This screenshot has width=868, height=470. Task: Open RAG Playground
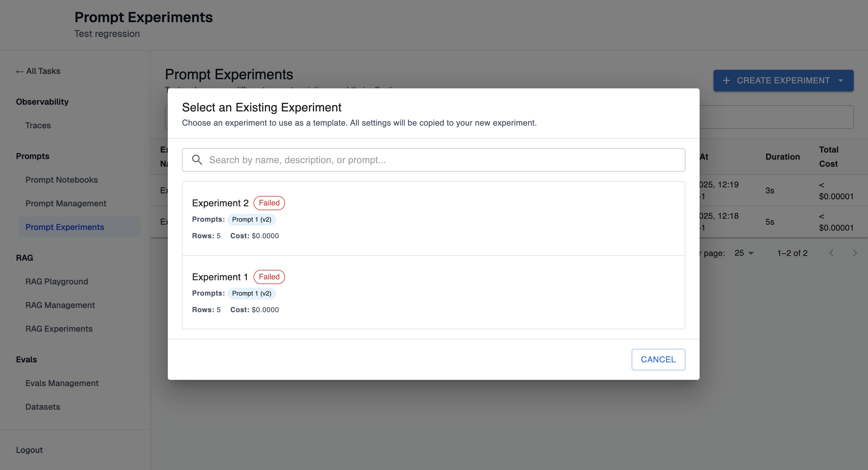(57, 281)
